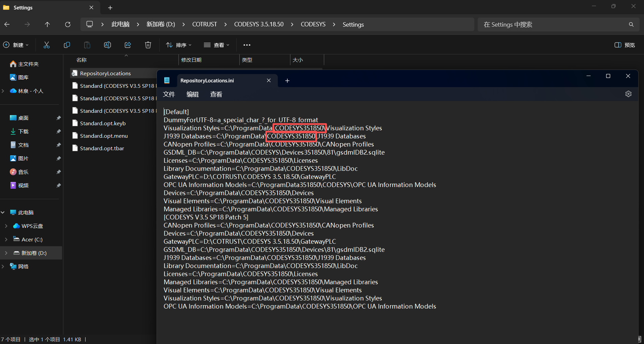Image resolution: width=644 pixels, height=344 pixels.
Task: Go back in File Explorer
Action: (7, 24)
